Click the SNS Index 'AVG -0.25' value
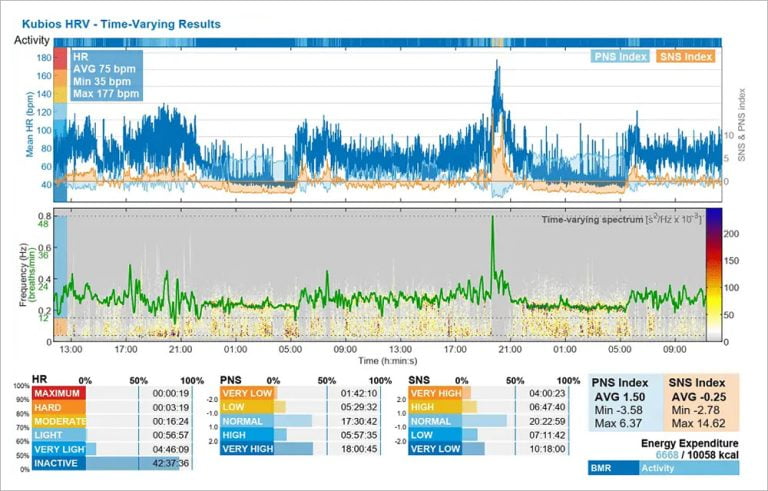This screenshot has width=768, height=491. click(698, 397)
